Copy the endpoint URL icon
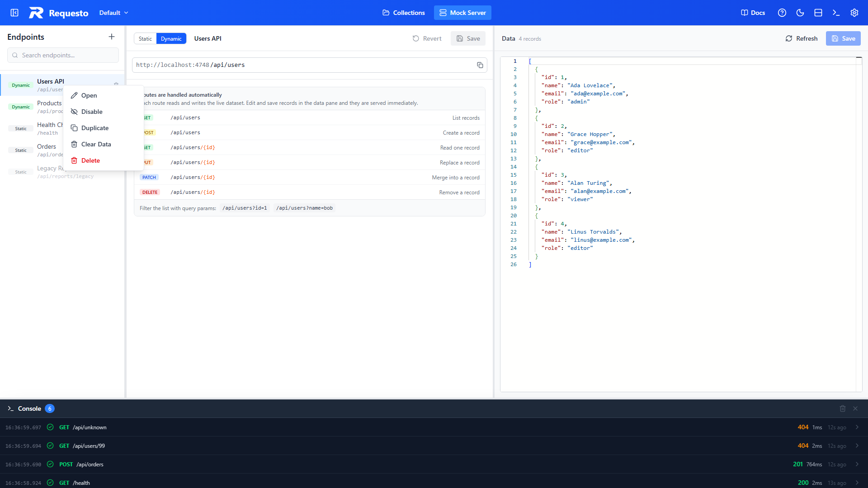The height and width of the screenshot is (488, 868). click(480, 65)
